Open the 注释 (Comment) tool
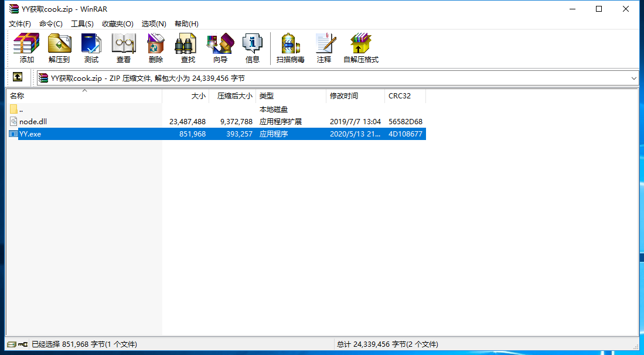This screenshot has width=644, height=355. [324, 48]
